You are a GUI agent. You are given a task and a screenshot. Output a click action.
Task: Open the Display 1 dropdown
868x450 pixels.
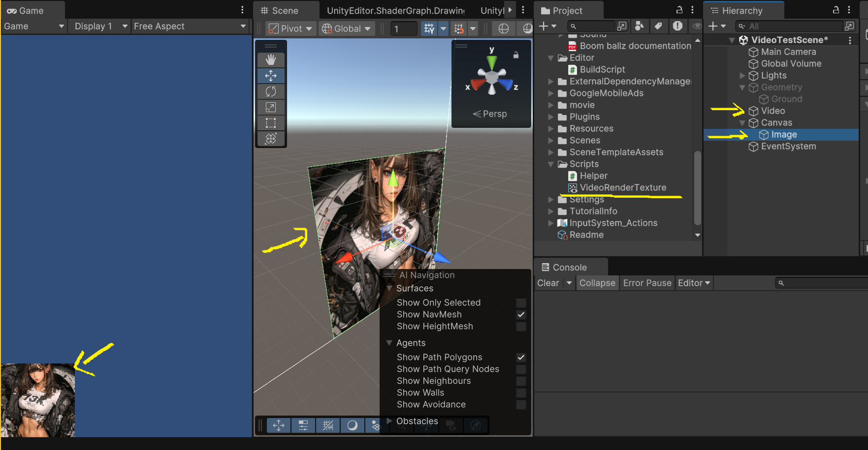click(100, 26)
